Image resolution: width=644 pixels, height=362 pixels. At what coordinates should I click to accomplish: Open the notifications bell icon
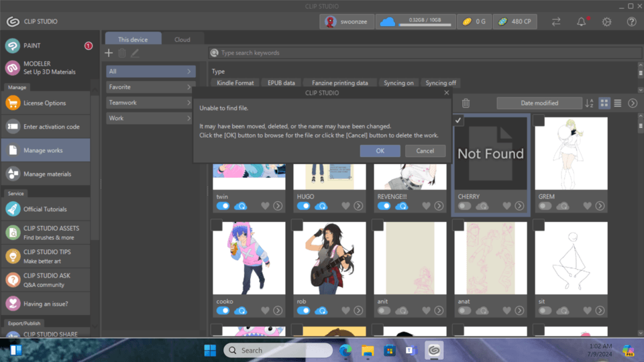point(581,21)
